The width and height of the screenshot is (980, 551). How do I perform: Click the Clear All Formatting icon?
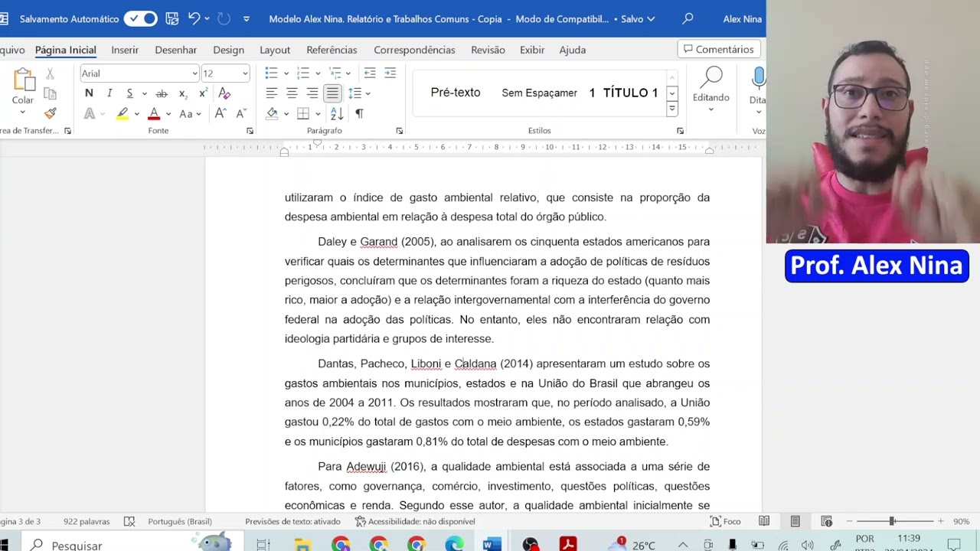click(x=224, y=93)
